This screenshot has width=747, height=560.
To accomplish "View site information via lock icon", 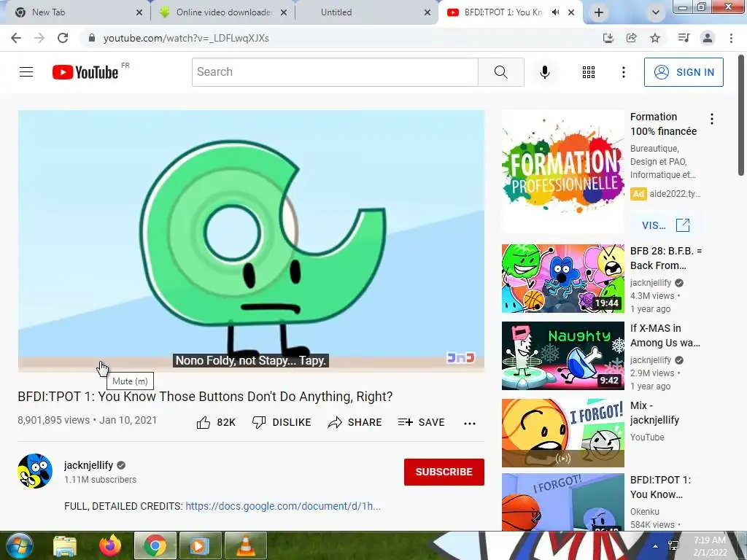I will (92, 38).
